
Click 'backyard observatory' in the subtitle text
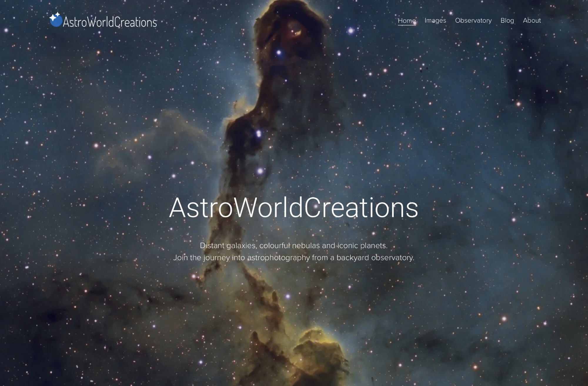tap(375, 258)
